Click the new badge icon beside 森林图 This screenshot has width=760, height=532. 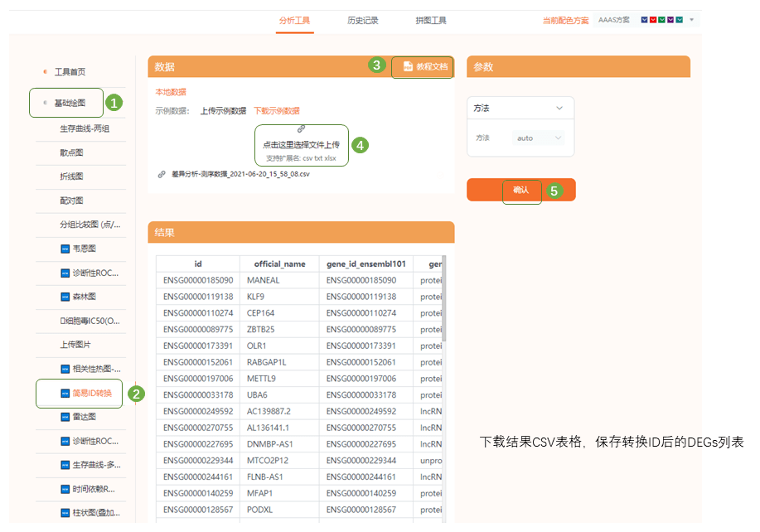point(65,297)
